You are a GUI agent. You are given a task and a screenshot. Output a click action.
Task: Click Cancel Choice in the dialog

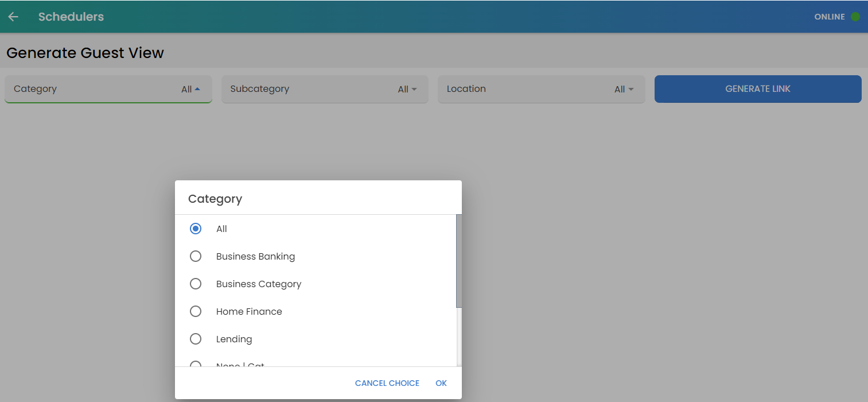tap(387, 383)
